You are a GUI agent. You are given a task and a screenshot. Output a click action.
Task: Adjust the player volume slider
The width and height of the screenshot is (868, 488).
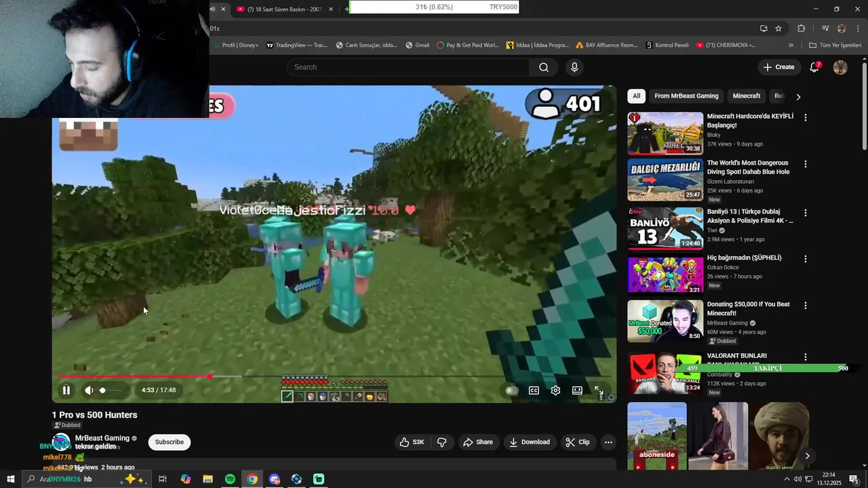tap(112, 390)
